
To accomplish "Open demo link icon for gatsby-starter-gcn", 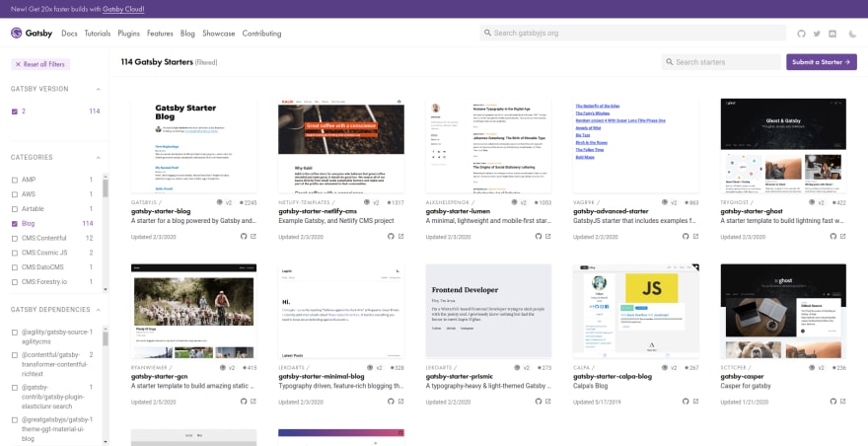I will pyautogui.click(x=253, y=402).
